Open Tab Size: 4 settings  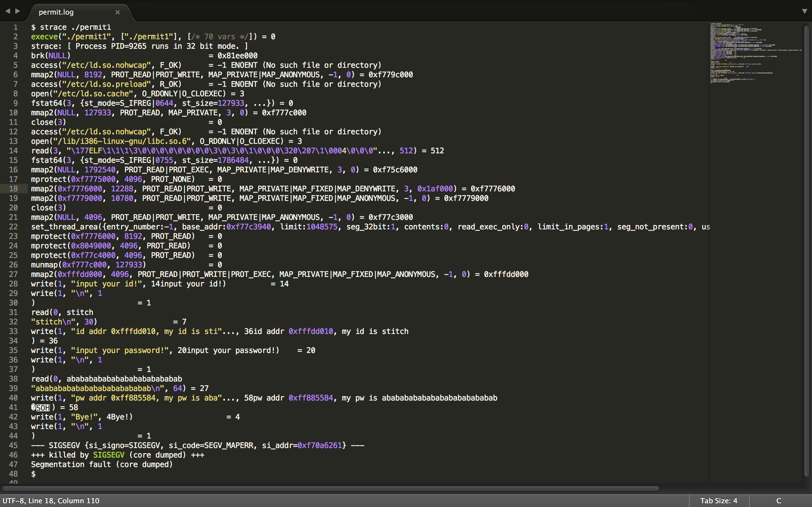pyautogui.click(x=718, y=500)
